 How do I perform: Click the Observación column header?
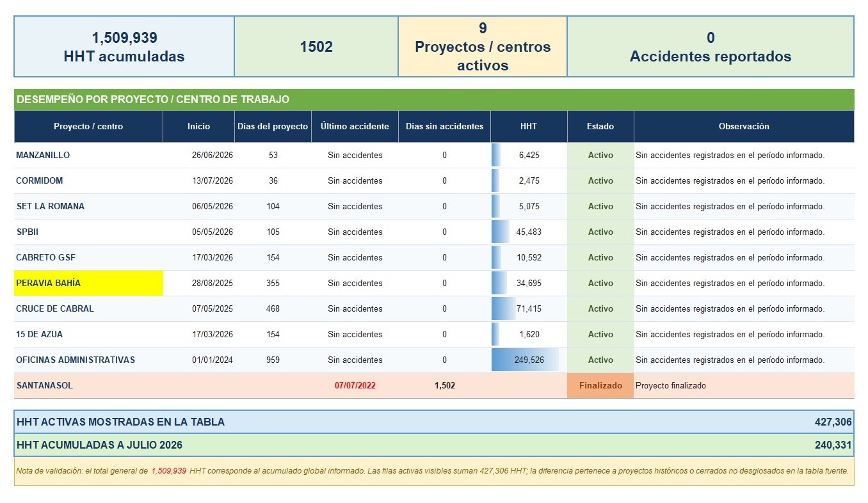click(x=744, y=126)
